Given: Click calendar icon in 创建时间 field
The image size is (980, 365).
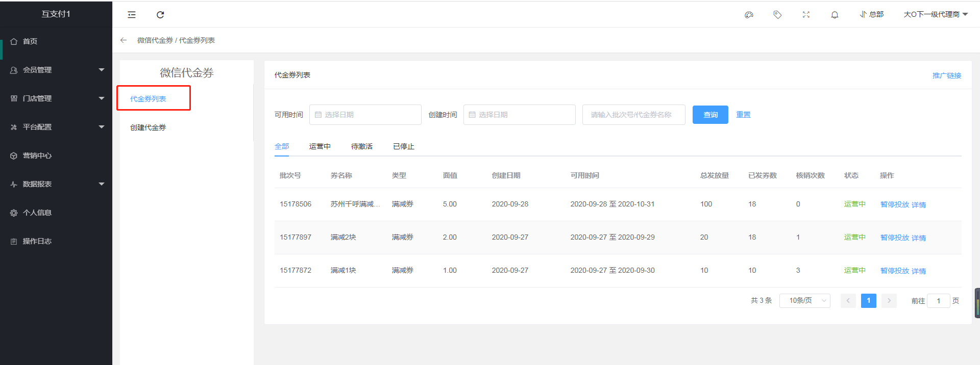Looking at the screenshot, I should point(472,115).
